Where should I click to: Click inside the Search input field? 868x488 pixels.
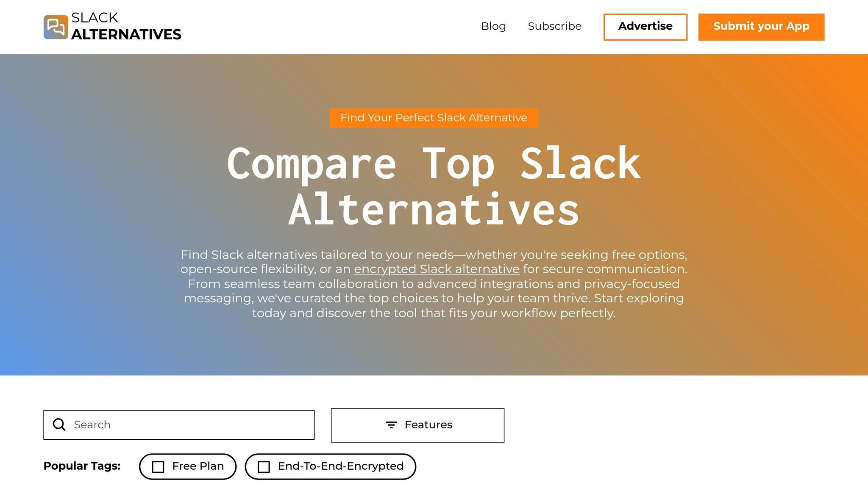tap(178, 424)
